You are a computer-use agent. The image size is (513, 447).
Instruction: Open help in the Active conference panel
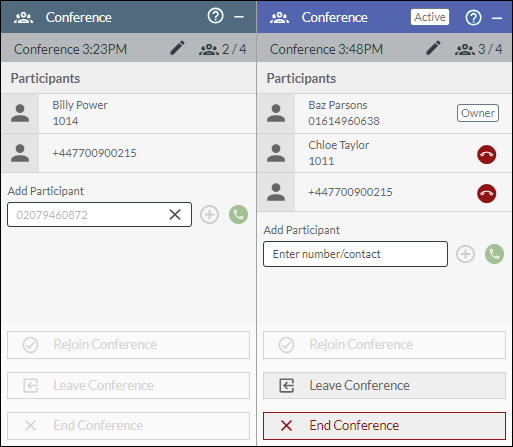click(x=473, y=17)
